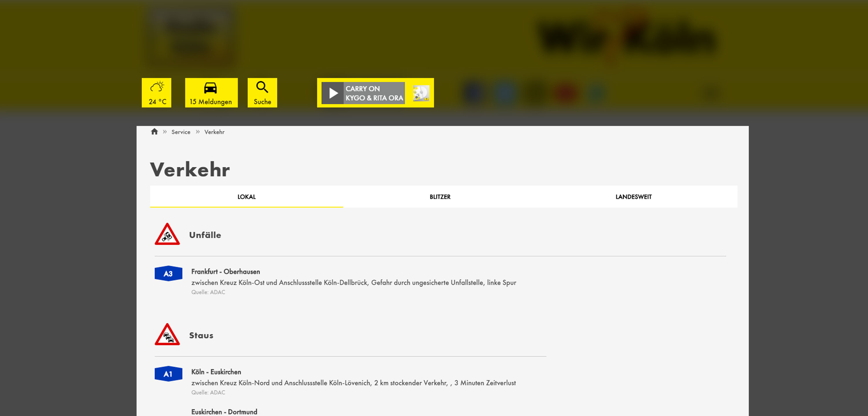Switch to the BLITZER tab
The width and height of the screenshot is (868, 416).
click(440, 197)
